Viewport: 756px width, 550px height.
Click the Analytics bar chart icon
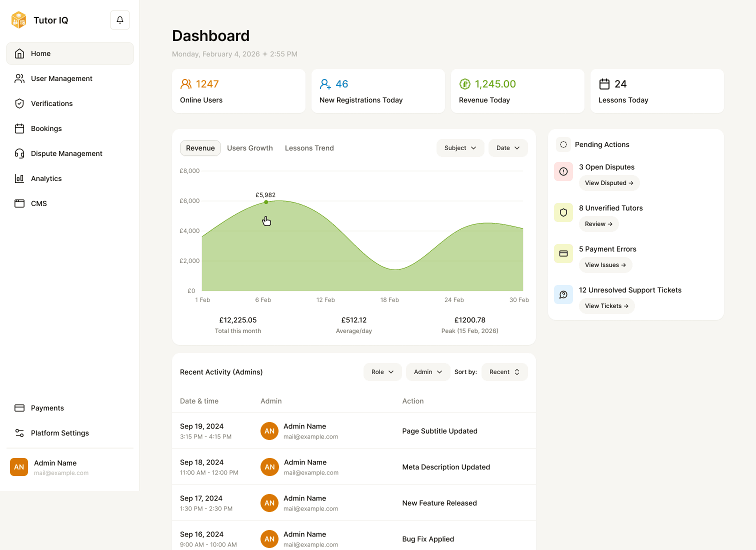[x=19, y=178]
